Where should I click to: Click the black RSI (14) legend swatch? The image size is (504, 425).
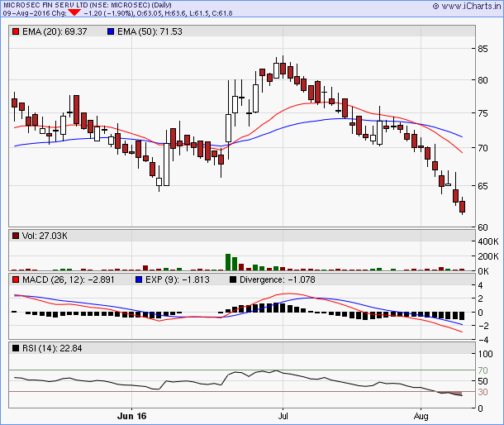pos(16,348)
